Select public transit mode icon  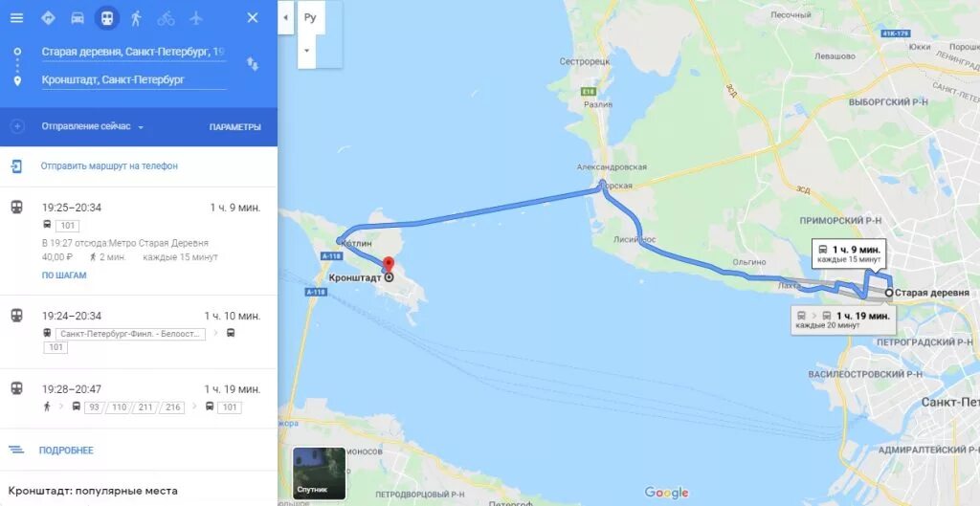(x=107, y=18)
